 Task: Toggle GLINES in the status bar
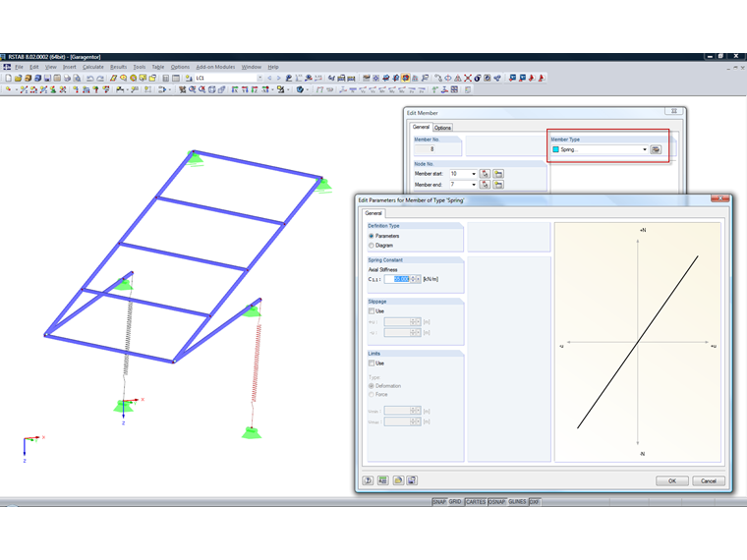coord(517,502)
